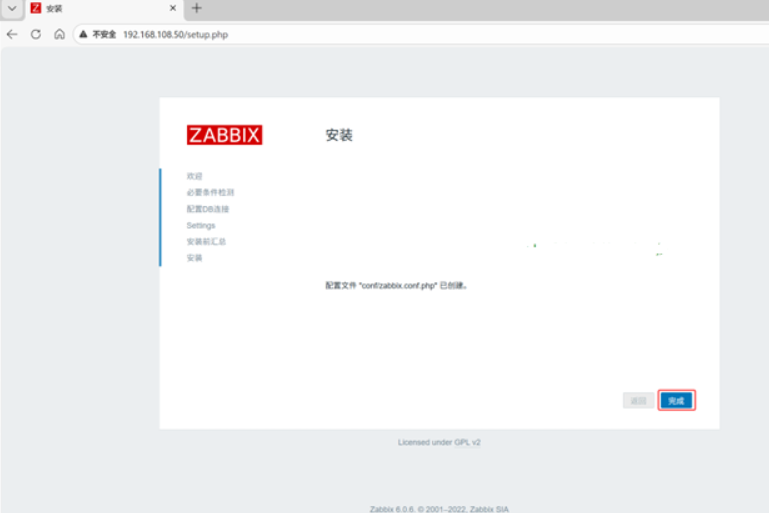Click the browser back arrow
Image resolution: width=769 pixels, height=513 pixels.
[12, 34]
